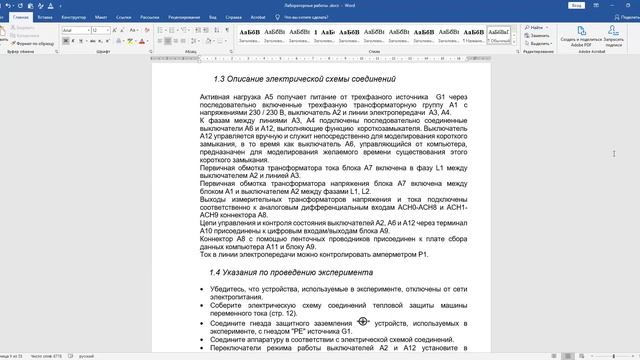Switch to the Рецензирование tab
Image resolution: width=640 pixels, height=360 pixels.
pyautogui.click(x=184, y=17)
